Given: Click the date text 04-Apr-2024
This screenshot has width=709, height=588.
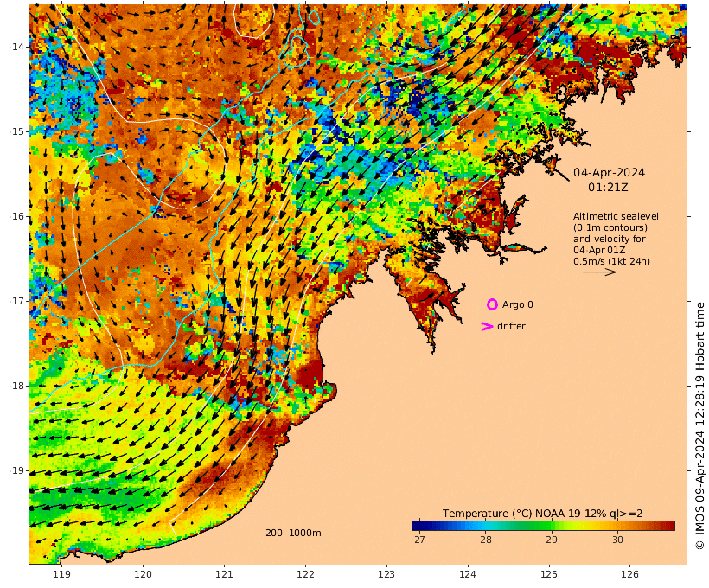Looking at the screenshot, I should tap(609, 172).
